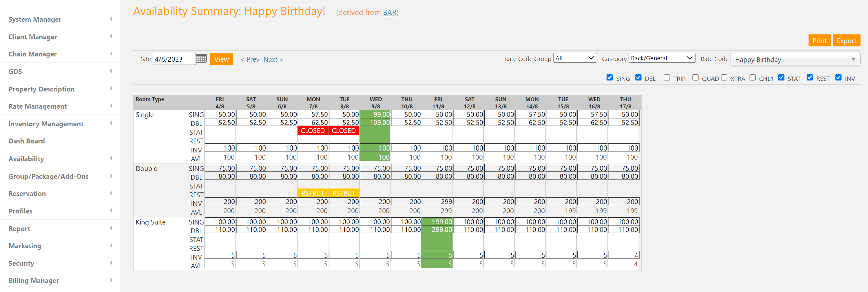Open the Category Rack/General dropdown
Screen dimensions: 868x292
click(661, 58)
